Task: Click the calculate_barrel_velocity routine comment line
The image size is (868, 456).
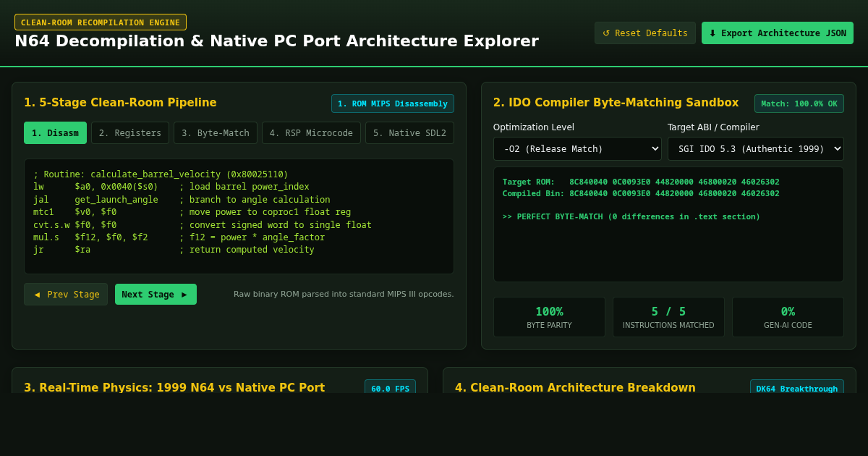Action: tap(161, 174)
